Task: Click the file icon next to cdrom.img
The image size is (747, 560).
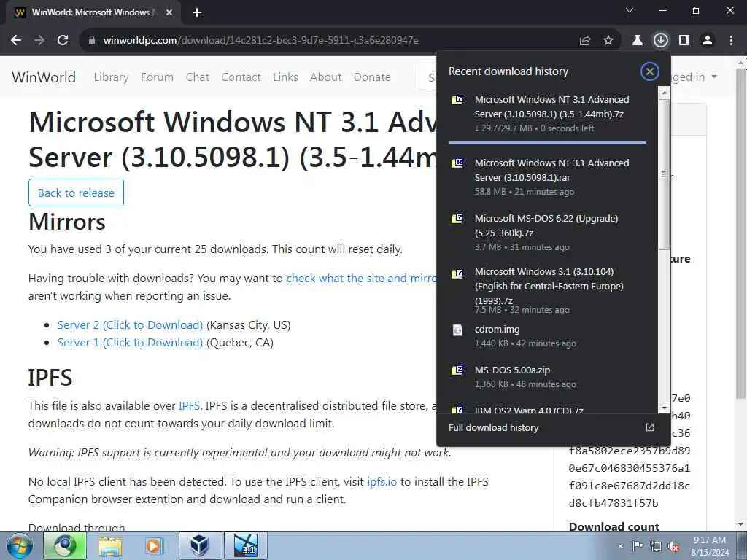Action: coord(457,330)
